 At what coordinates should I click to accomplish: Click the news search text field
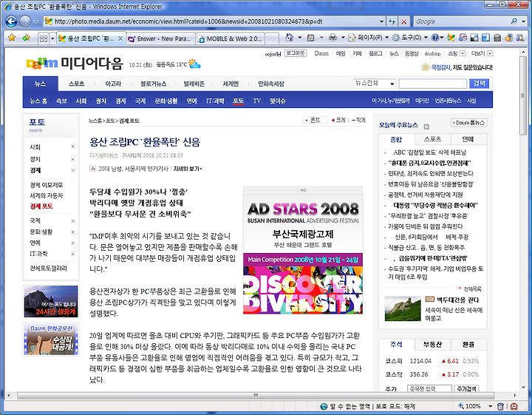(432, 84)
